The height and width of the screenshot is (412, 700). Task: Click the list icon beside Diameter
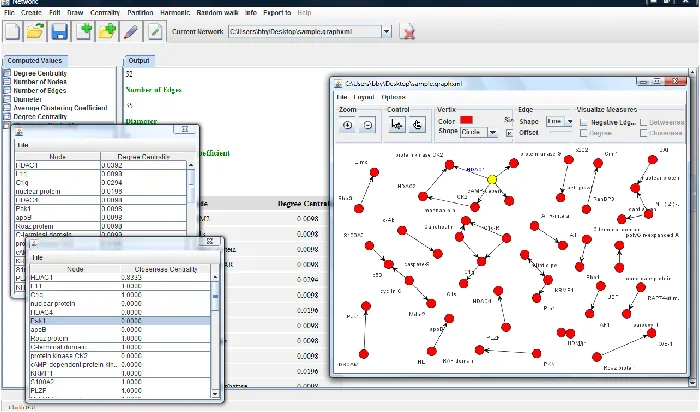point(7,99)
